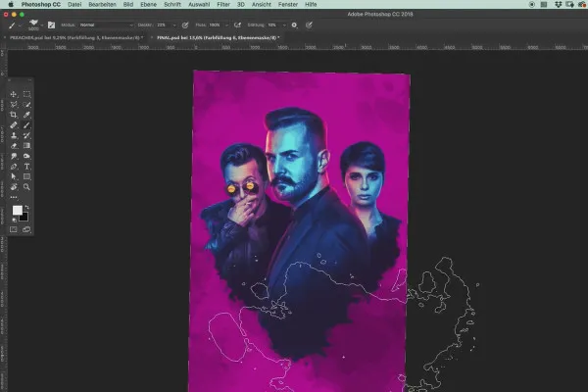Viewport: 588px width, 392px height.
Task: Toggle pressure for opacity
Action: (x=185, y=25)
